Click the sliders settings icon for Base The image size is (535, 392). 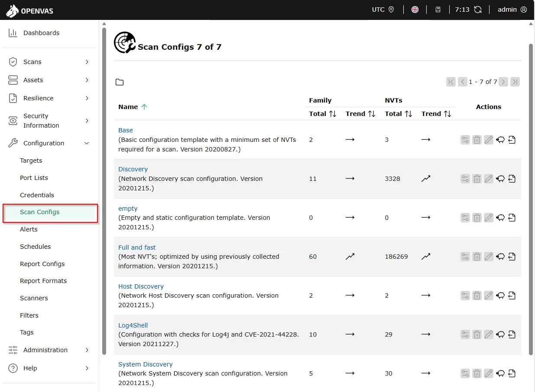pyautogui.click(x=465, y=140)
